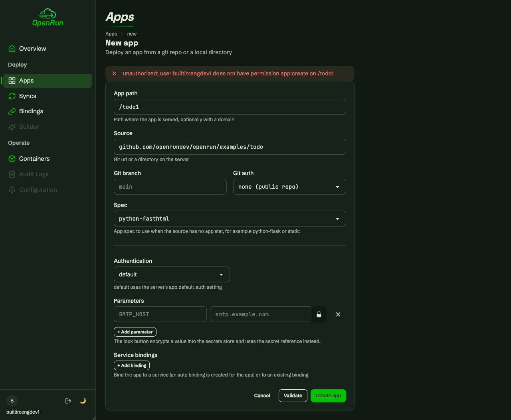Focus the App path field /todo1

click(x=230, y=107)
